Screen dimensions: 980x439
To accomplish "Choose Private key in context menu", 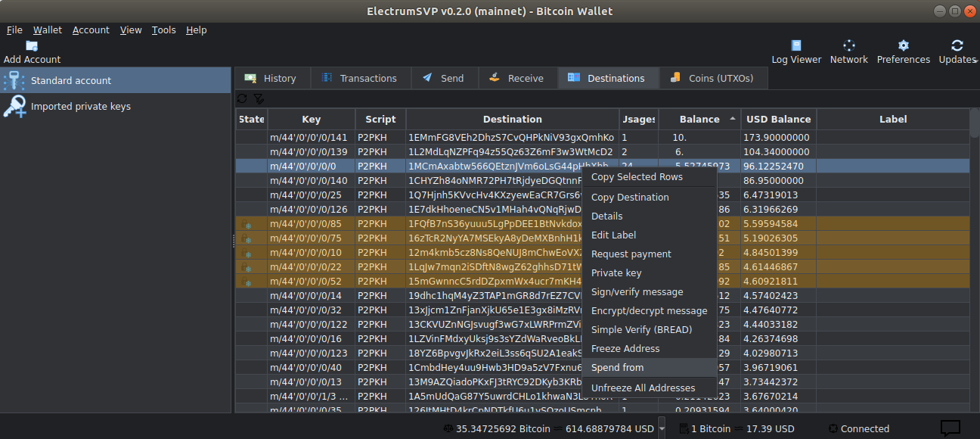I will (649, 273).
